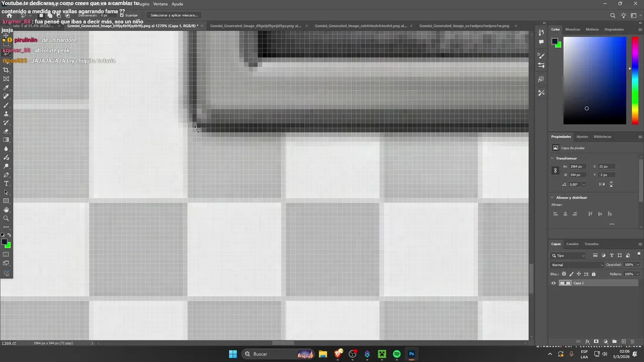The width and height of the screenshot is (644, 362).
Task: Toggle Quick Mask mode
Action: coord(6,254)
